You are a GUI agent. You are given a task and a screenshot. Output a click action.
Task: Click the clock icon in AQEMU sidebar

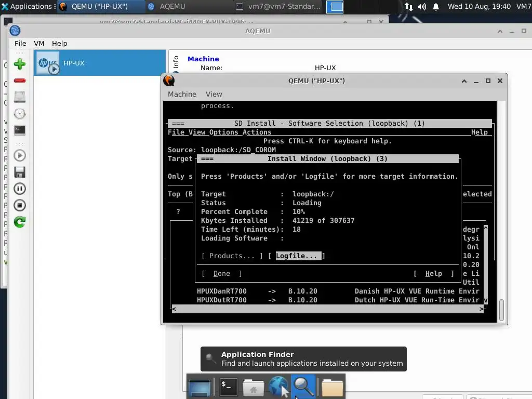pos(20,114)
